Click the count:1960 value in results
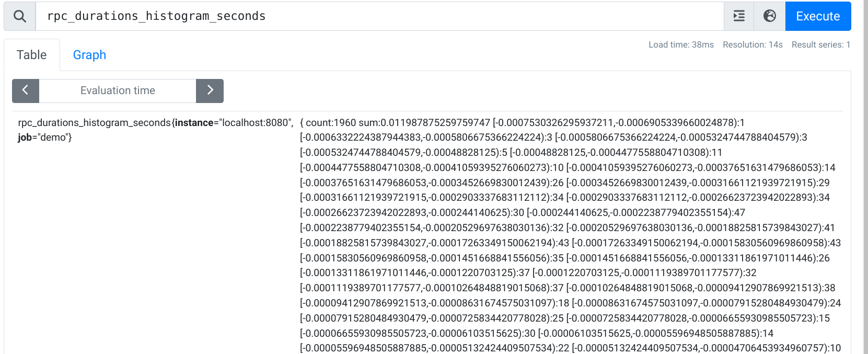Image resolution: width=868 pixels, height=354 pixels. pyautogui.click(x=330, y=122)
